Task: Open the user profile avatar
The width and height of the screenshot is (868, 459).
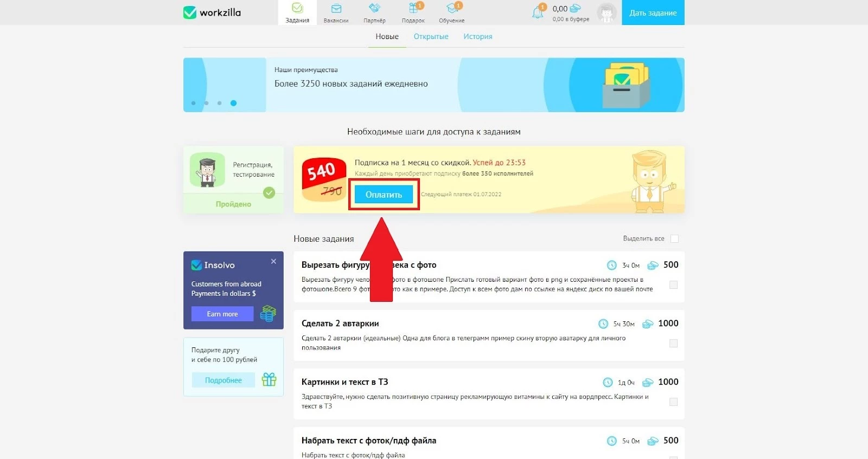Action: [x=607, y=12]
